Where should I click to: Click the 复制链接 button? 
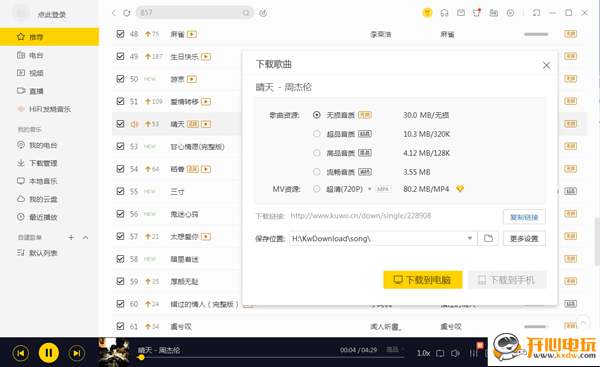pos(524,217)
